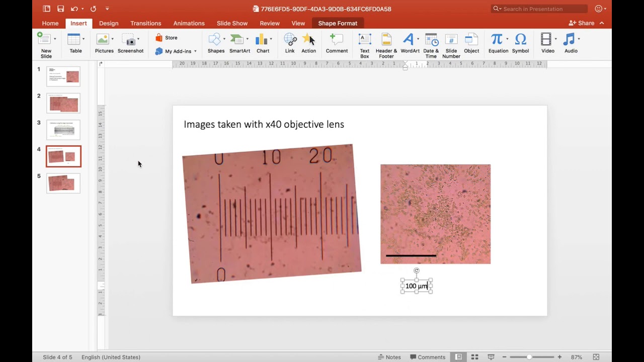Select slide 1 thumbnail
The height and width of the screenshot is (362, 644).
pyautogui.click(x=63, y=76)
